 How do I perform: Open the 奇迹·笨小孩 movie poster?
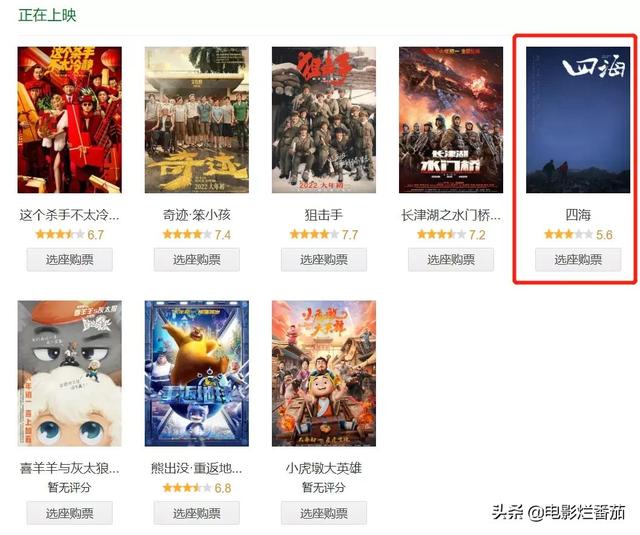pos(197,120)
